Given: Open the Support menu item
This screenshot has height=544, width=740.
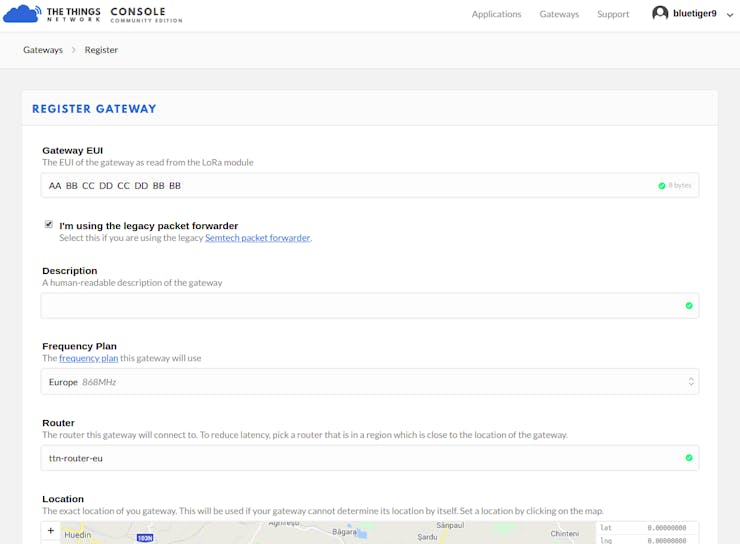Looking at the screenshot, I should coord(613,14).
